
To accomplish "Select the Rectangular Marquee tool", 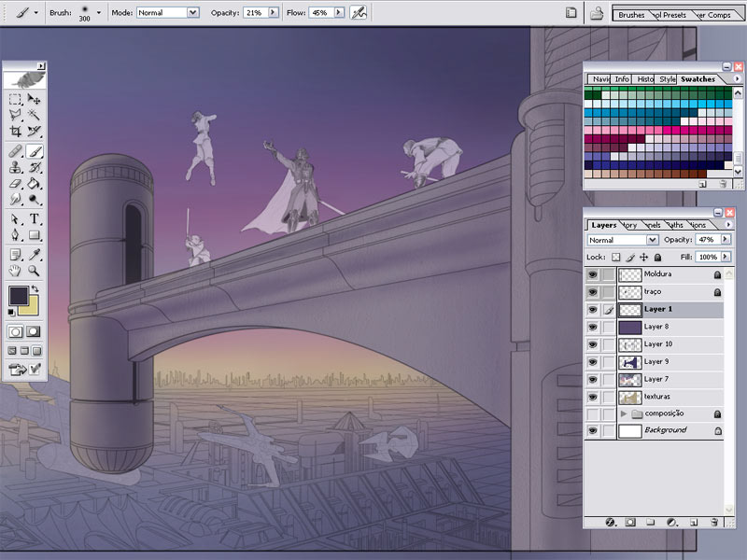I will coord(15,99).
